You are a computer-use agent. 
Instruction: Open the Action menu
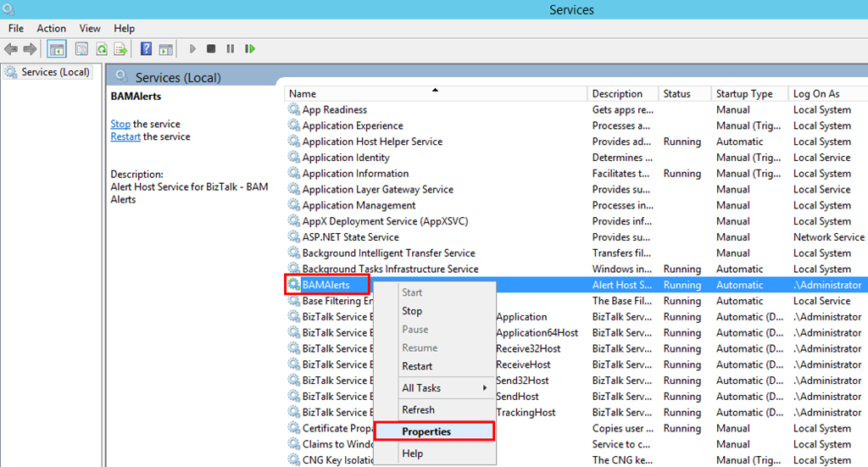51,28
